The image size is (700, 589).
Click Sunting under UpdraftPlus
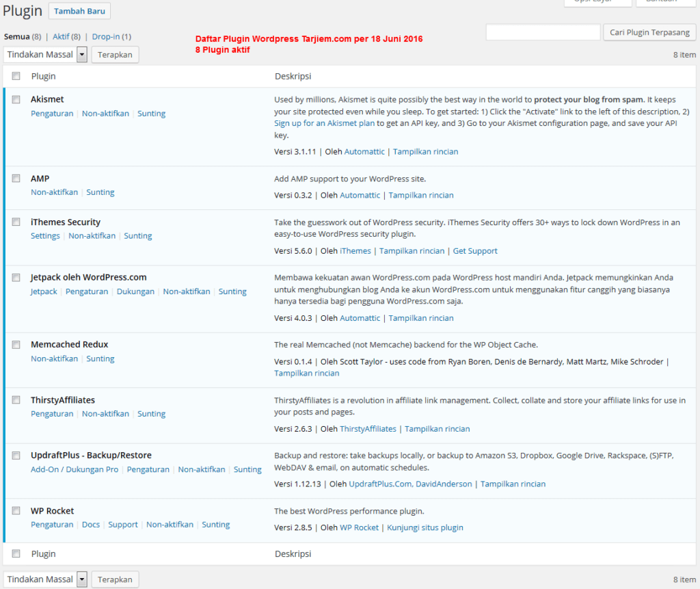[247, 469]
